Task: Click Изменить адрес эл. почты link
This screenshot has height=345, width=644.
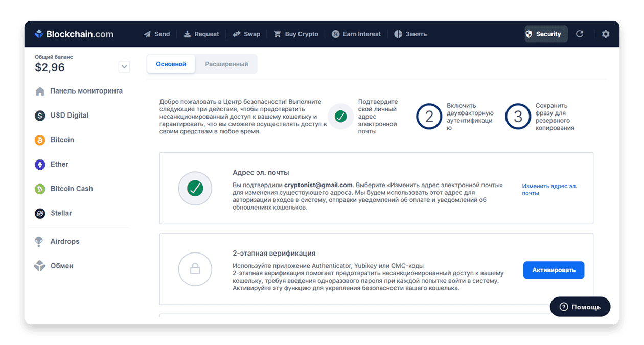Action: click(x=549, y=190)
